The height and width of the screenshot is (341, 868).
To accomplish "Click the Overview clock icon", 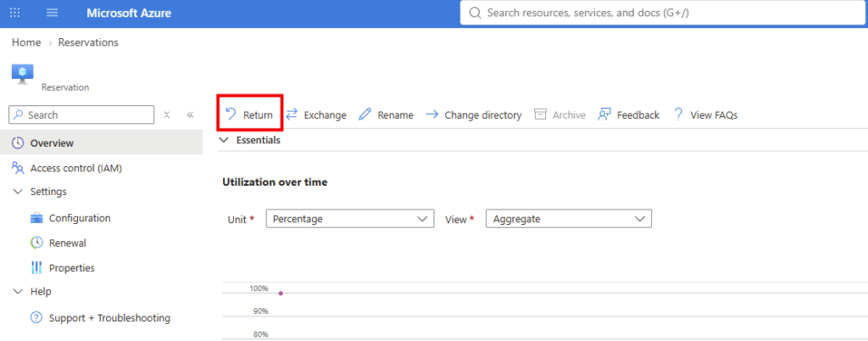I will (x=18, y=143).
